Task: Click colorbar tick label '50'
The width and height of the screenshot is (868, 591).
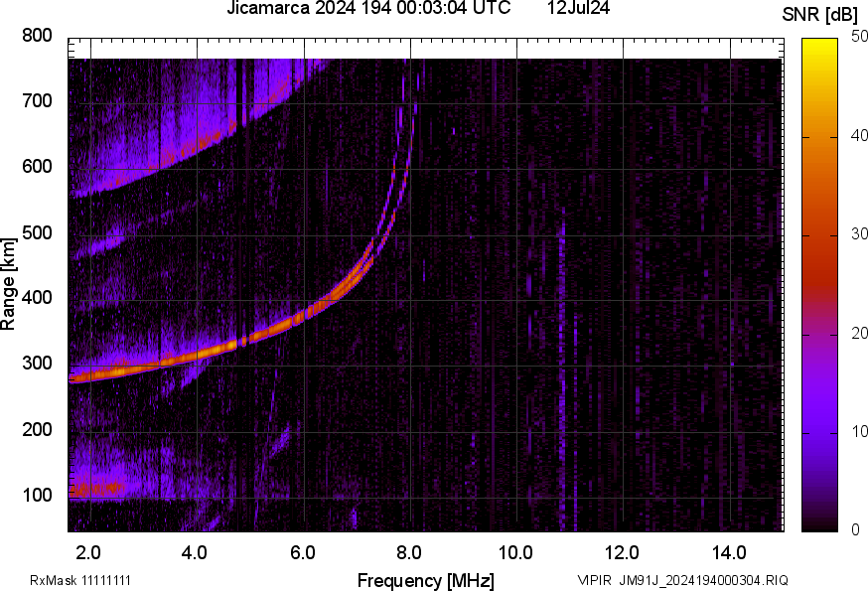Action: point(859,37)
